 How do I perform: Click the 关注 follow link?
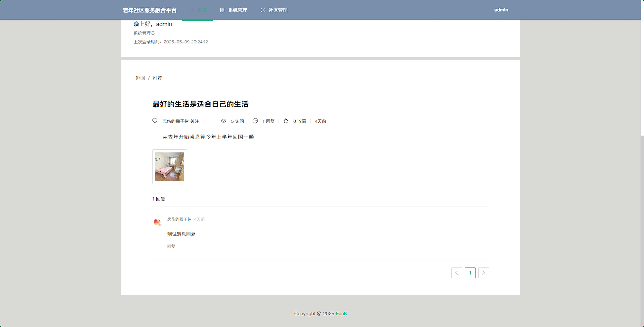[194, 121]
